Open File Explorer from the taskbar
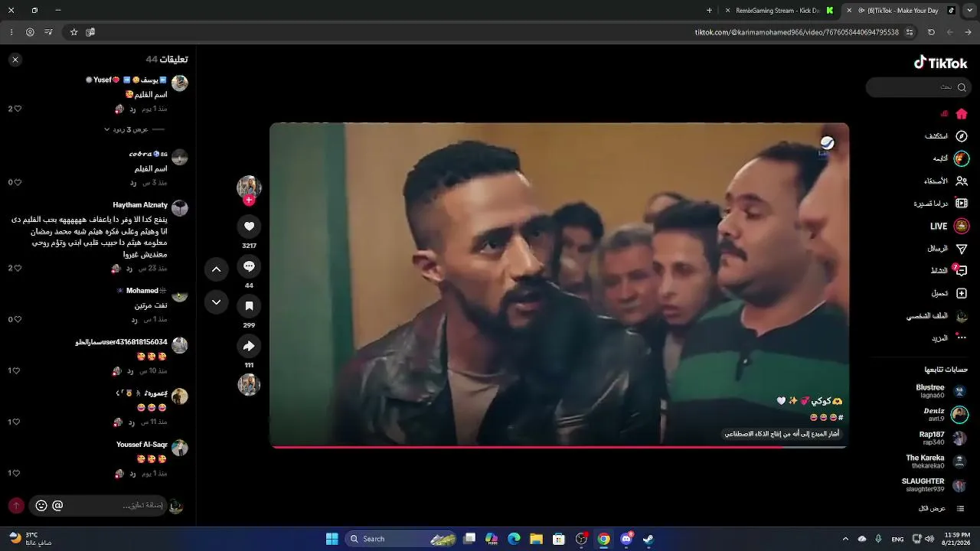Viewport: 980px width, 551px height. tap(537, 539)
